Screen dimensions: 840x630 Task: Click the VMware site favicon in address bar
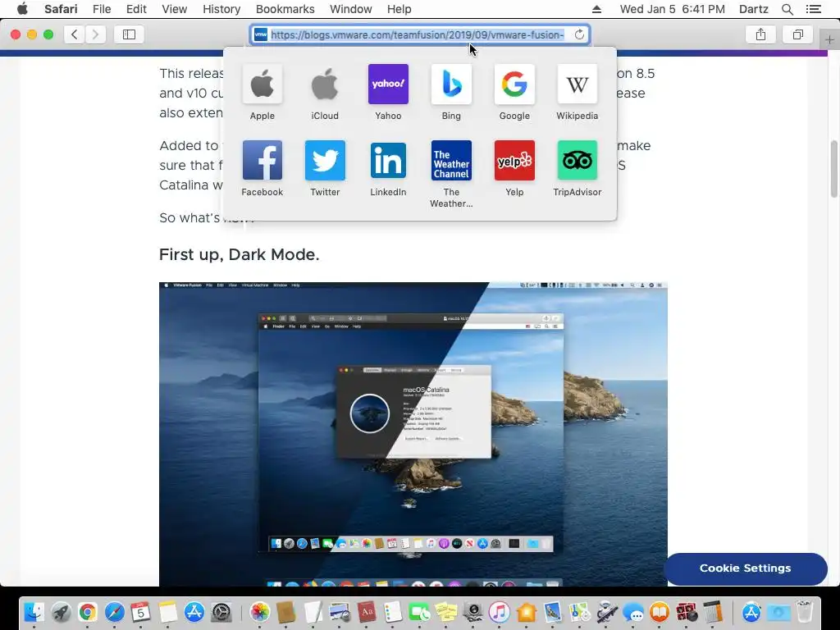260,34
